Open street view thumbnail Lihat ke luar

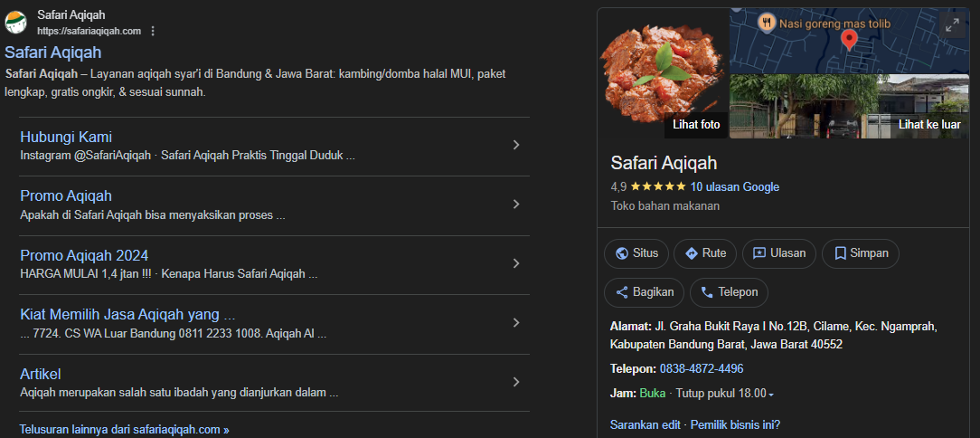[x=848, y=107]
